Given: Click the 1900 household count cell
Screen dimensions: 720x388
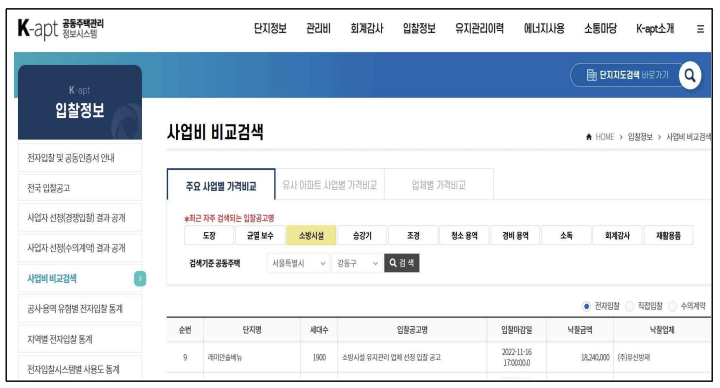Looking at the screenshot, I should point(319,357).
